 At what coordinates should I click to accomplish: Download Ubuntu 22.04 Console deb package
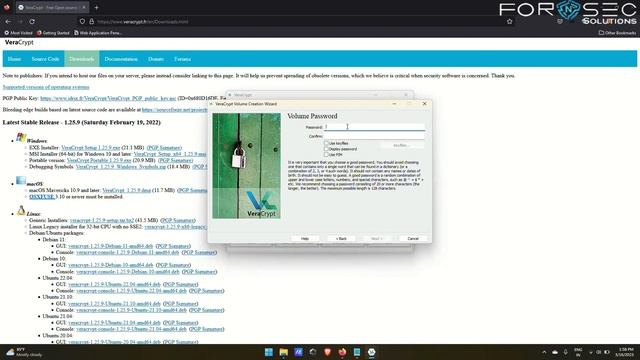[131, 291]
